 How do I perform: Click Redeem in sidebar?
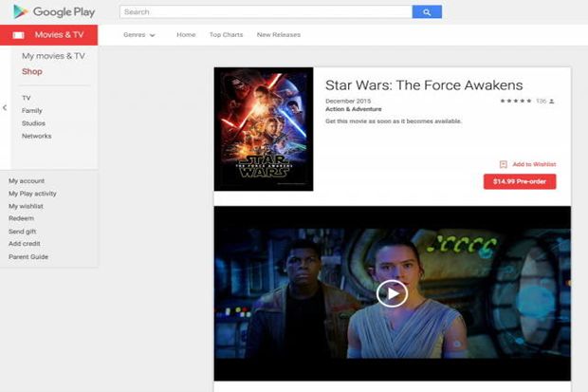click(21, 218)
